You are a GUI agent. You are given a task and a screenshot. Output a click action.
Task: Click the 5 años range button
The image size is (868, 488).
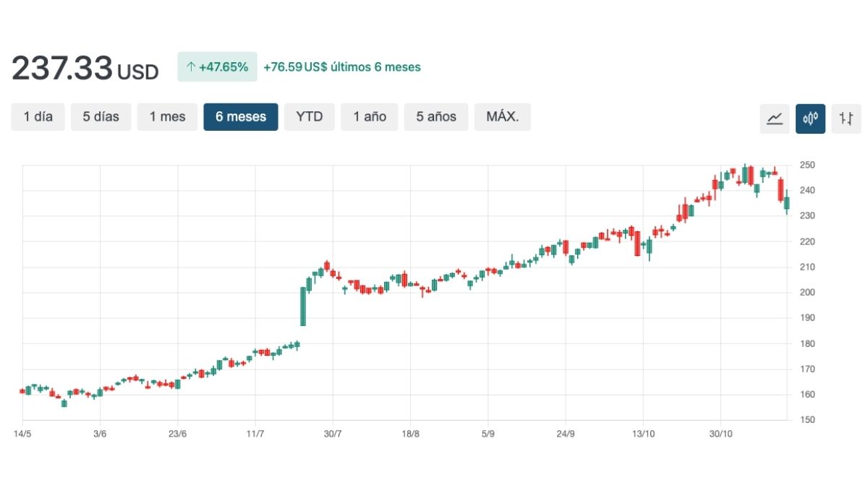coord(436,116)
